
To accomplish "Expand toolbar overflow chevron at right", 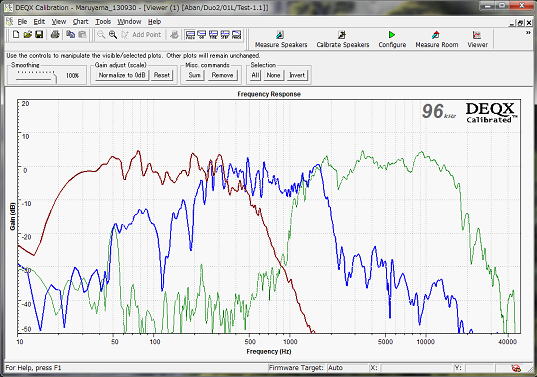I will [528, 33].
